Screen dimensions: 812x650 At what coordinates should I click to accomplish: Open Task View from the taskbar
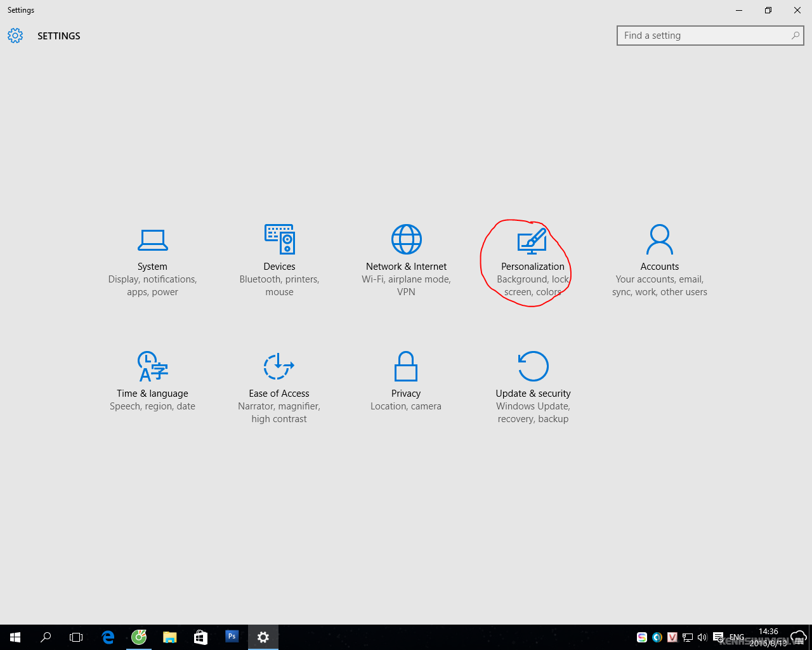(76, 637)
